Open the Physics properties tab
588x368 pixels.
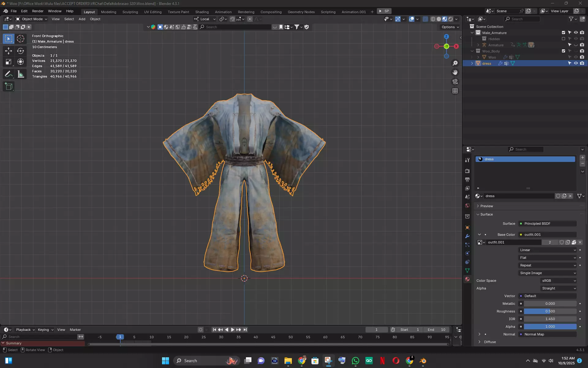point(467,253)
